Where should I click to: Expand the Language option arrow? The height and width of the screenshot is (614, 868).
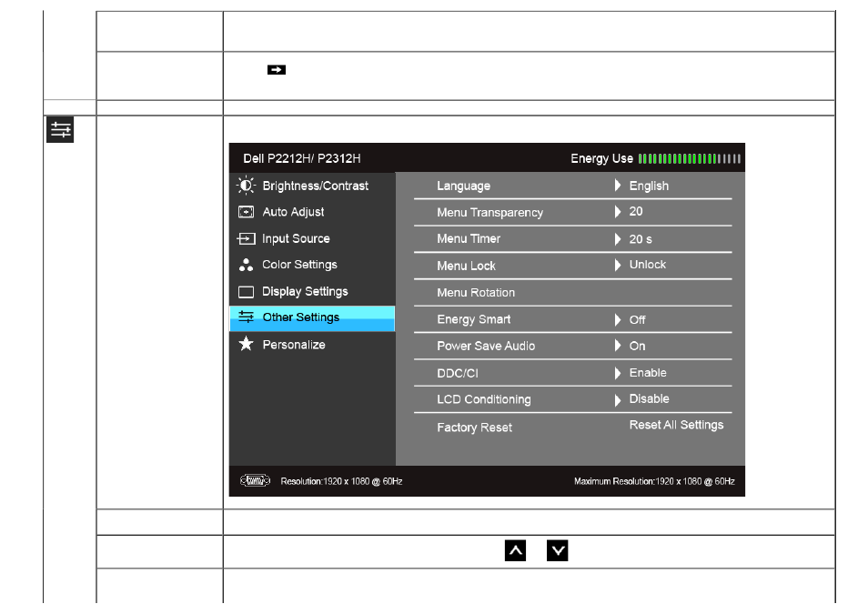pyautogui.click(x=617, y=186)
